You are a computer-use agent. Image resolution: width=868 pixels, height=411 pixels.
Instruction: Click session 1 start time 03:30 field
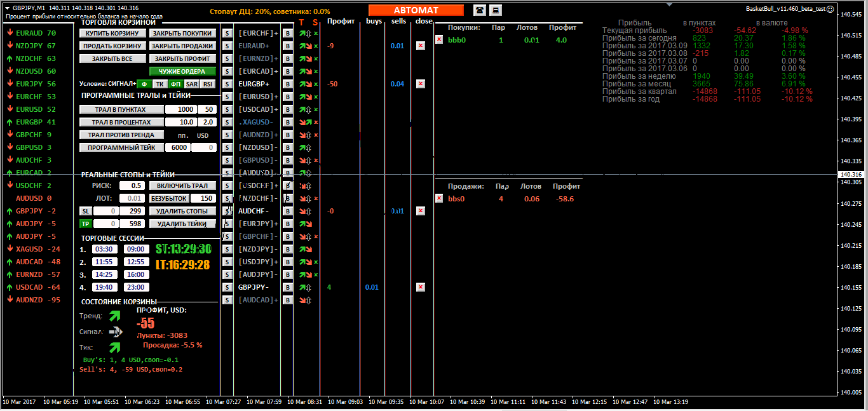pyautogui.click(x=104, y=249)
